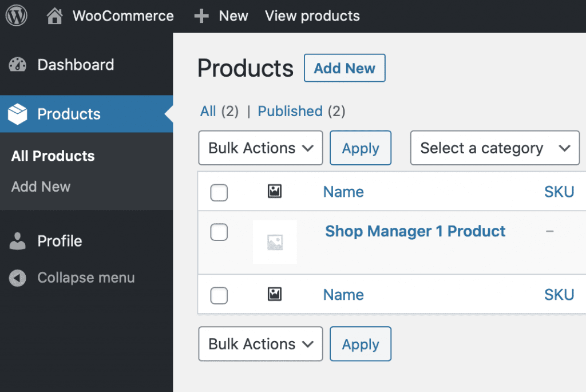
Task: Open the site via the home icon
Action: (x=54, y=15)
